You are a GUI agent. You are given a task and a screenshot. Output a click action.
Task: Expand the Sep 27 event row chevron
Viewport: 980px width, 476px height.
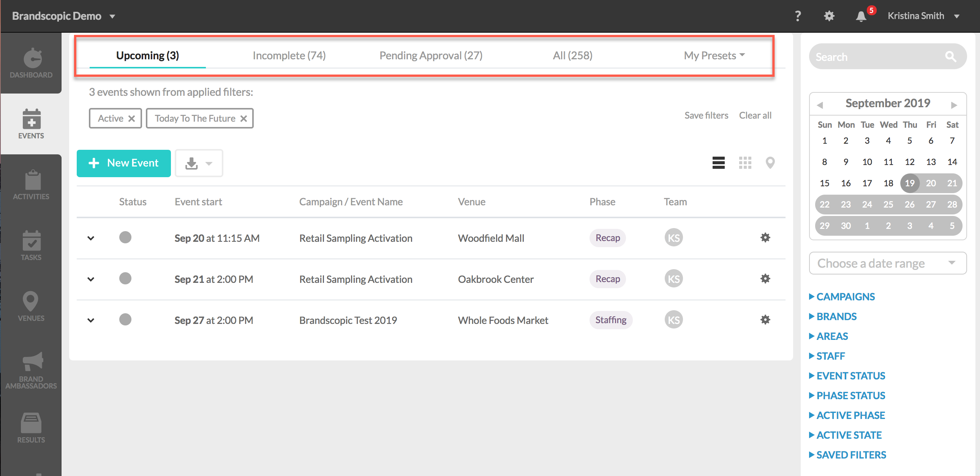[x=90, y=320]
